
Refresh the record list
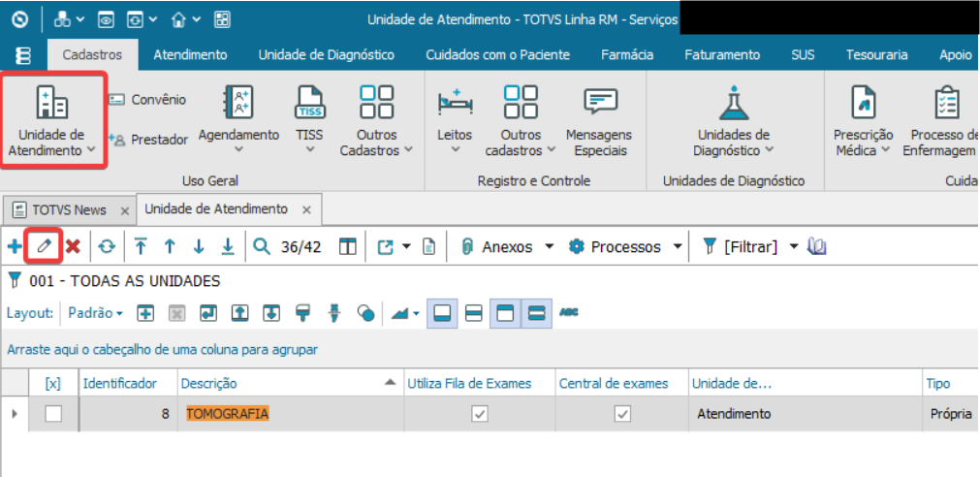(107, 247)
